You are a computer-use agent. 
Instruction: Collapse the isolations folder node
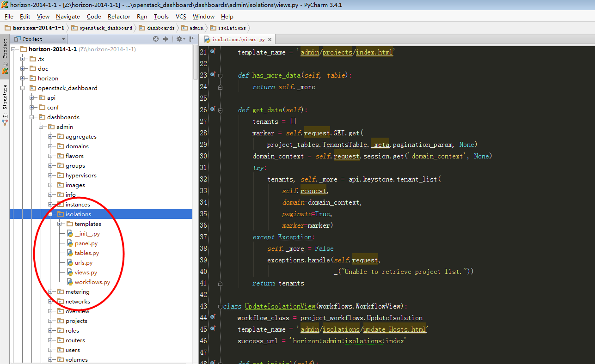[51, 214]
